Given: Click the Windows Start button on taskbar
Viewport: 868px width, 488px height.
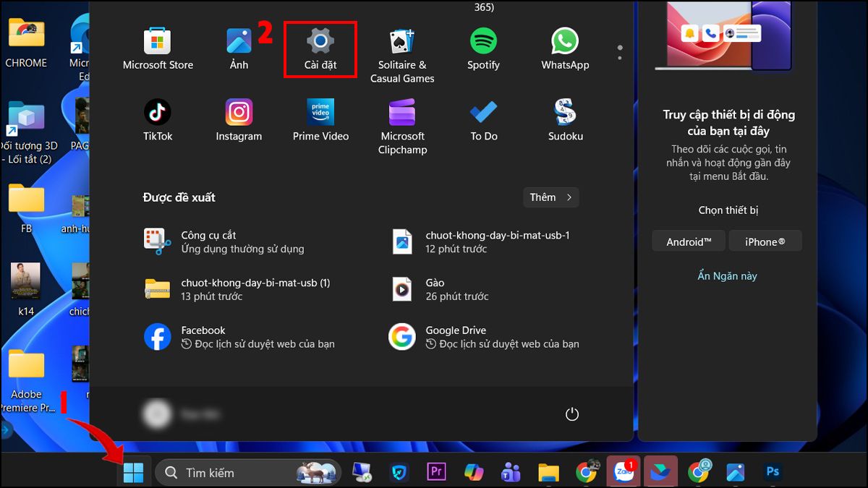Looking at the screenshot, I should [x=133, y=472].
